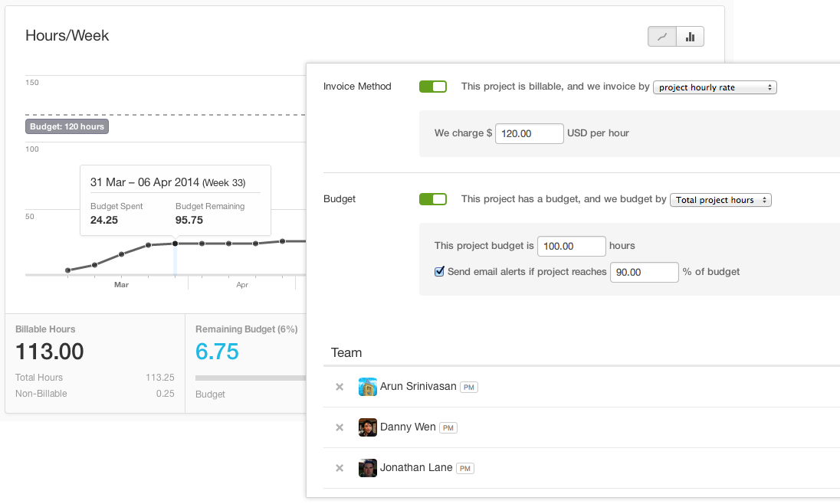Image resolution: width=840 pixels, height=504 pixels.
Task: Click Danny Wen's avatar picture
Action: point(368,427)
